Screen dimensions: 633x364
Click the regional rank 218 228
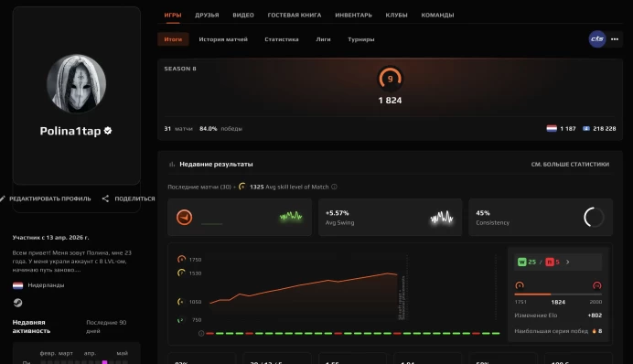(599, 129)
